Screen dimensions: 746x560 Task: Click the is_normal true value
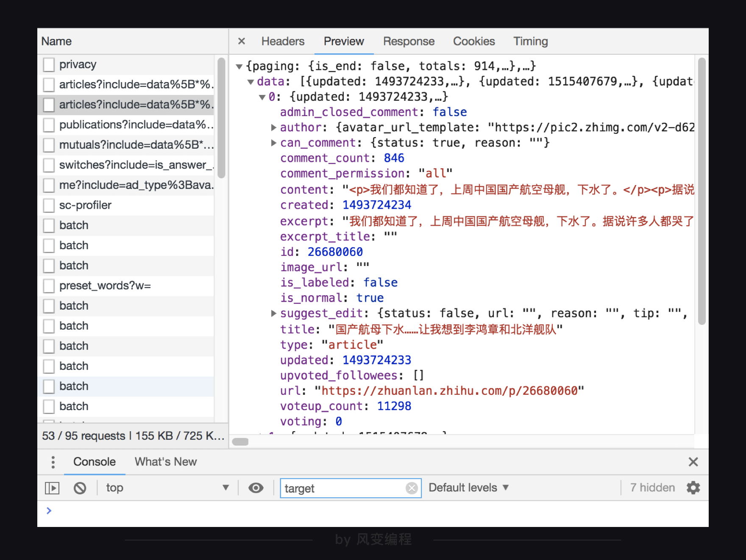click(370, 298)
